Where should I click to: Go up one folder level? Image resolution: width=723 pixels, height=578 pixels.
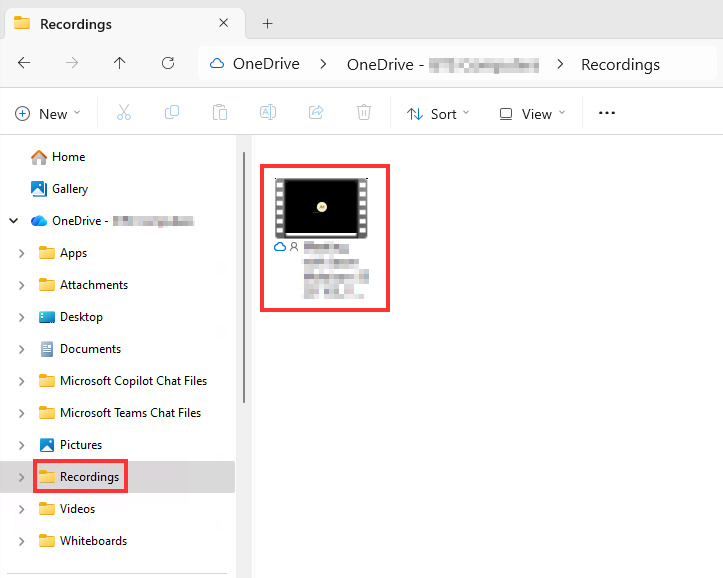(x=120, y=63)
